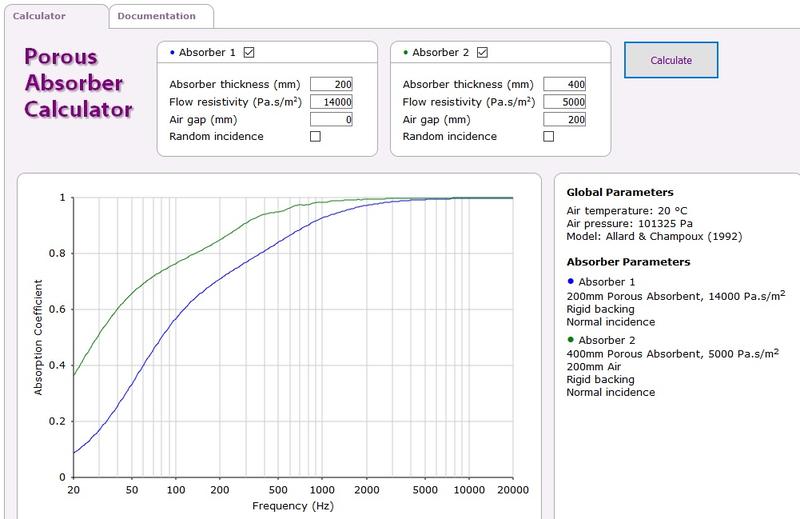Viewport: 800px width, 519px height.
Task: Click the Porous Absorber Calculator title
Action: pos(76,84)
